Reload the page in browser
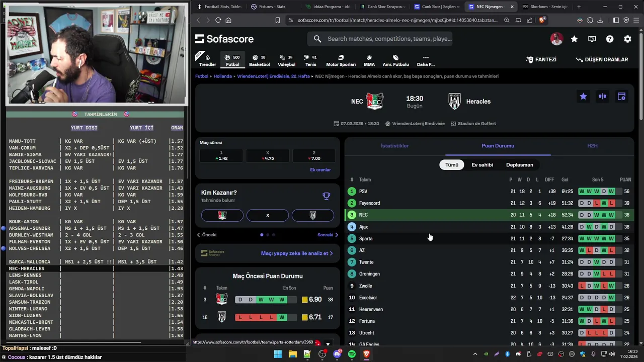Screen dimensions: 644x362 [x=218, y=20]
